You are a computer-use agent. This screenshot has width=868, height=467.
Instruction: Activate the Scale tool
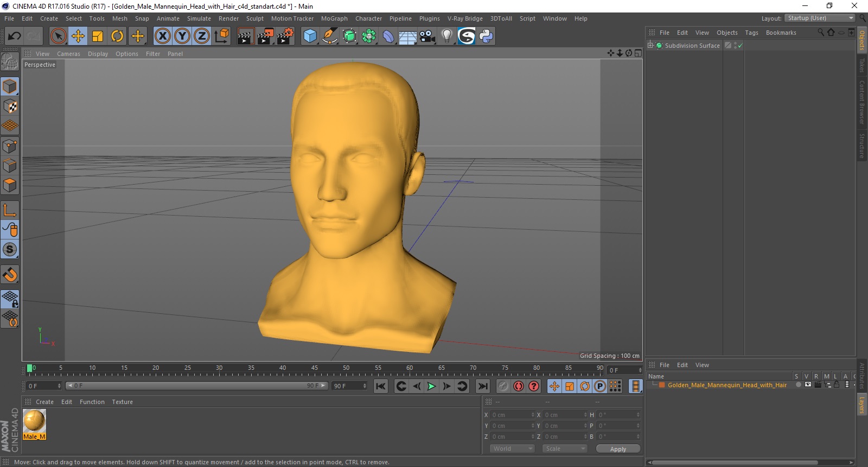[x=98, y=36]
